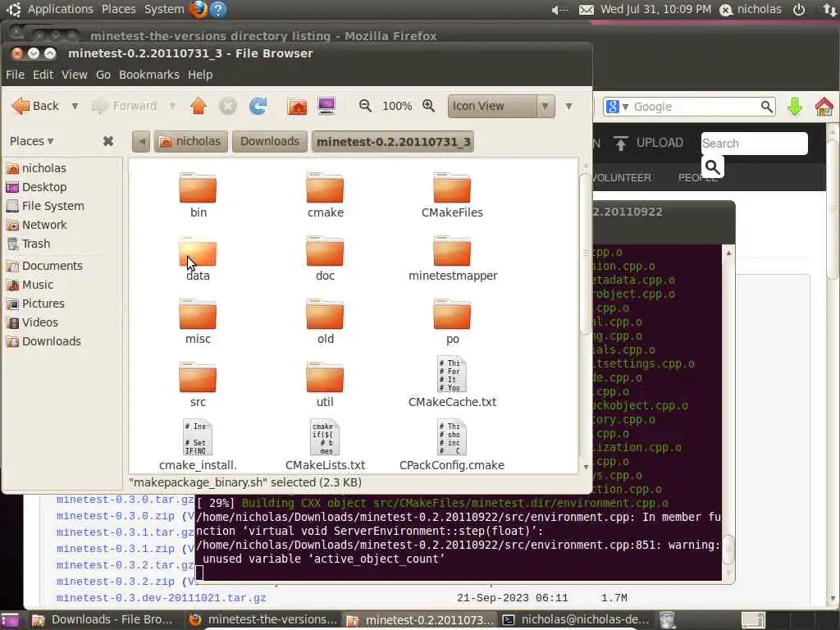The height and width of the screenshot is (630, 840).
Task: Select the src folder icon
Action: (x=198, y=377)
